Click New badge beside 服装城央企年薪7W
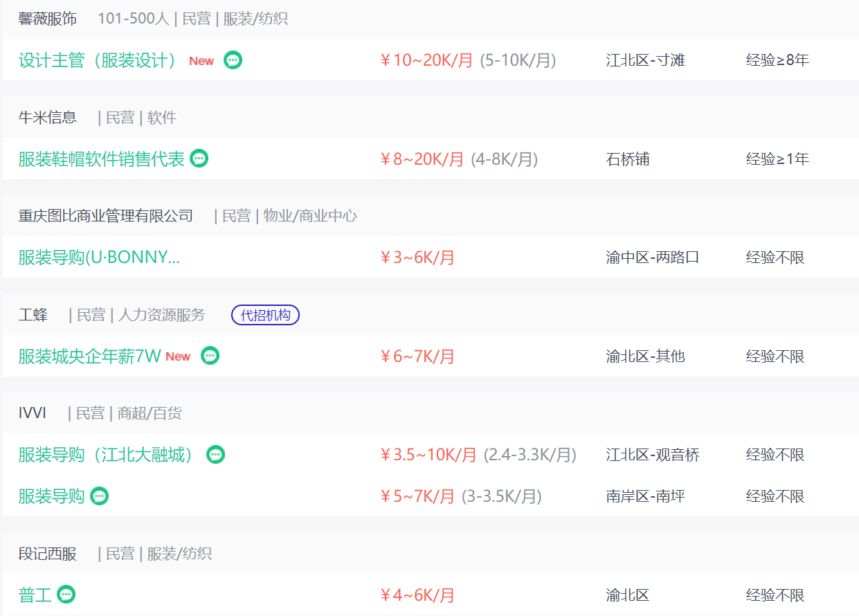The image size is (859, 616). [x=178, y=356]
